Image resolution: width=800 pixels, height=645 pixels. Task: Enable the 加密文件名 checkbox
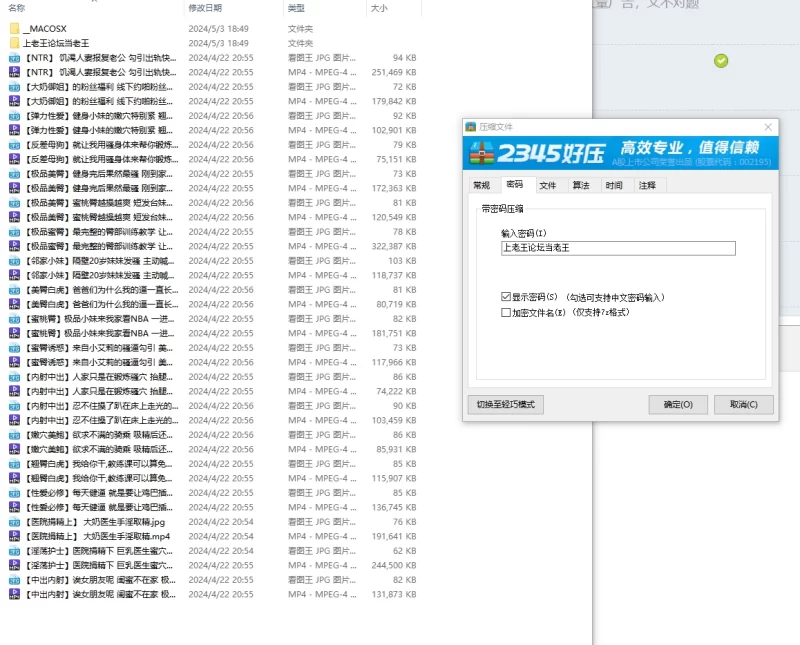(507, 313)
